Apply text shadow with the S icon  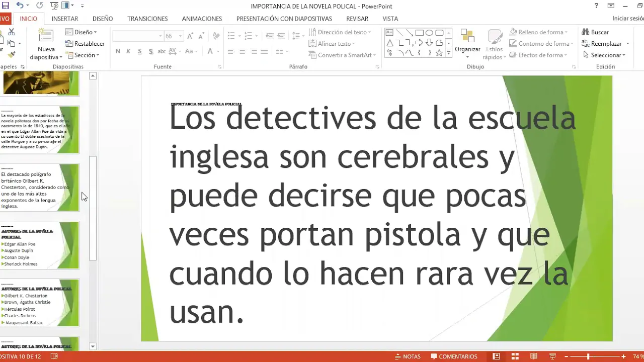pos(150,51)
